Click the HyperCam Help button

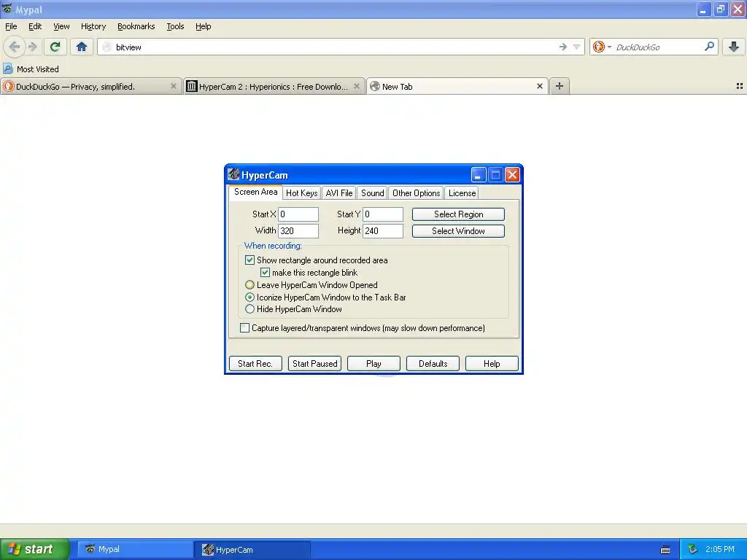pyautogui.click(x=492, y=363)
